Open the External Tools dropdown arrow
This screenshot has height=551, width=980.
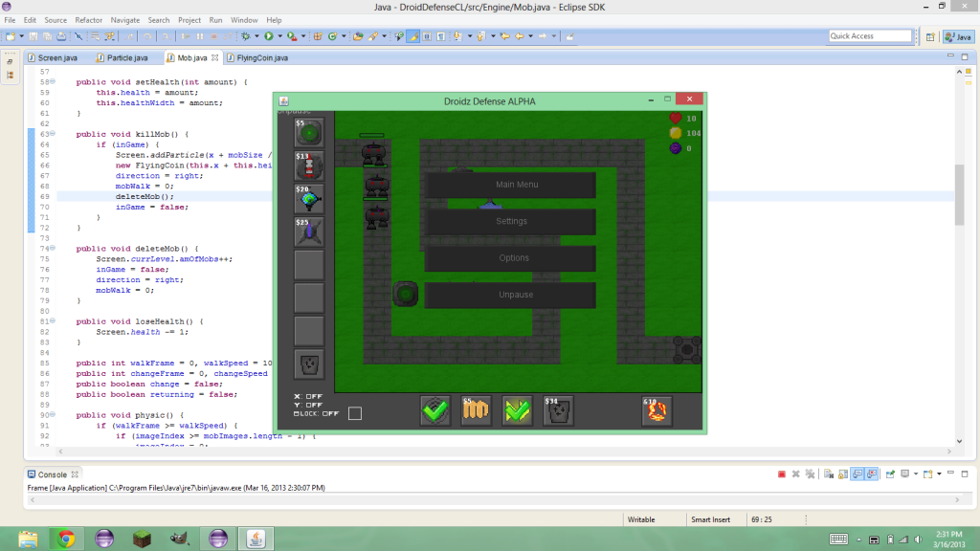pos(303,36)
